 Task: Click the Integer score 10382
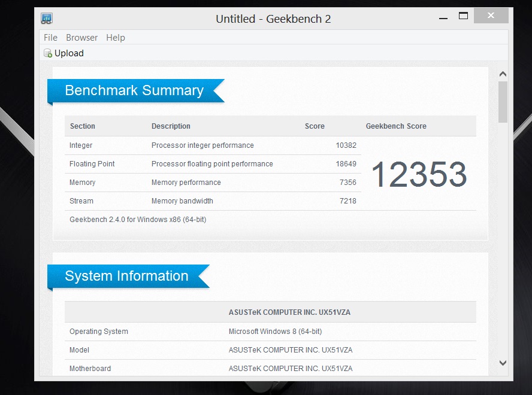pyautogui.click(x=346, y=145)
